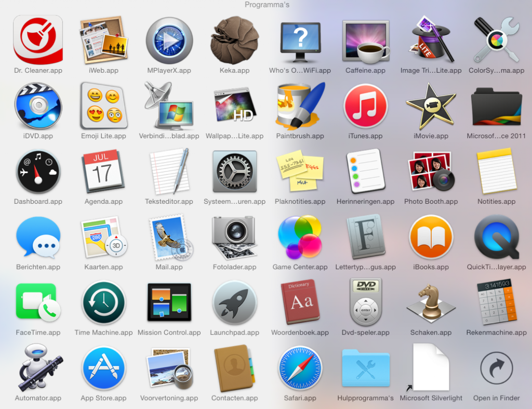Open Woordenboek.app dictionary
532x409 pixels.
(300, 302)
